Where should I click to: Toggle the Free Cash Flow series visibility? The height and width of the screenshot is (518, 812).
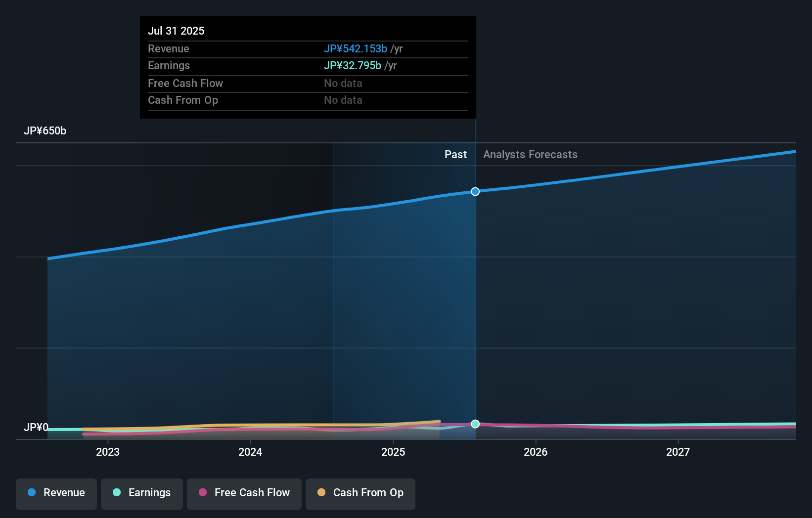tap(244, 493)
